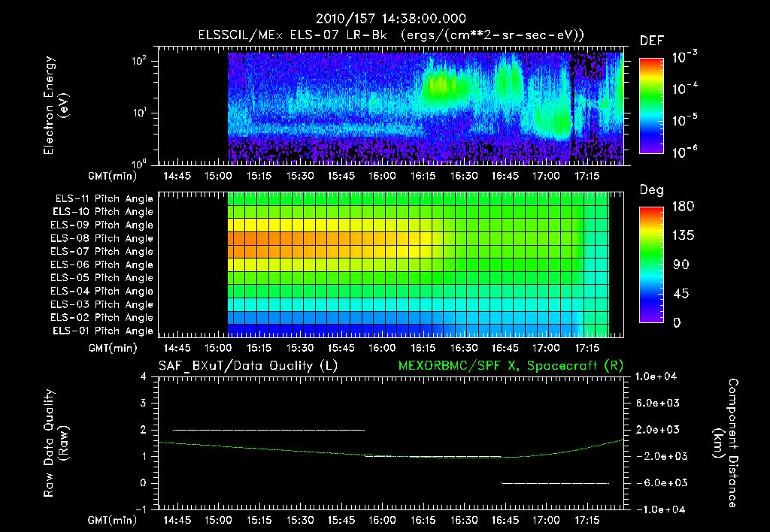Select 16:00 time label under data quality panel
Image resolution: width=770 pixels, height=532 pixels.
(382, 520)
